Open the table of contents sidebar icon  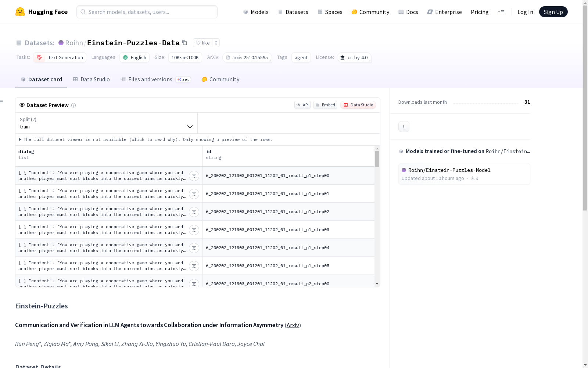[x=2, y=102]
